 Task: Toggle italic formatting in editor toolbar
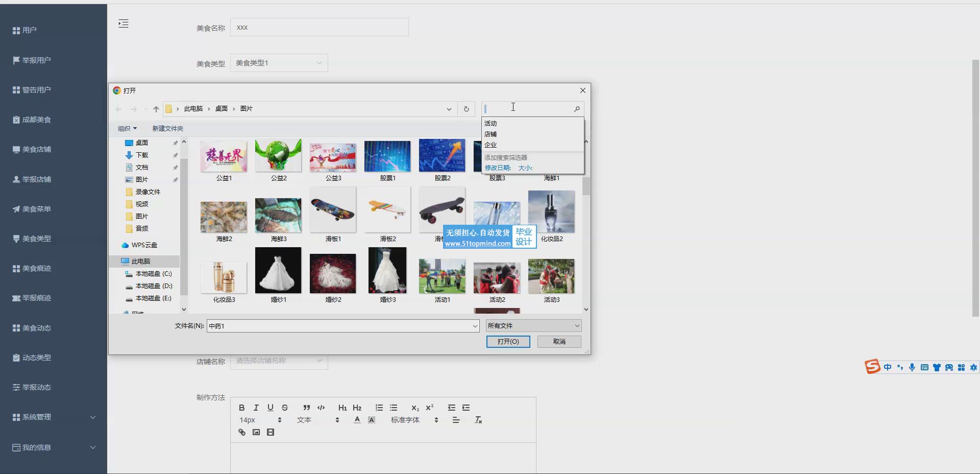256,408
